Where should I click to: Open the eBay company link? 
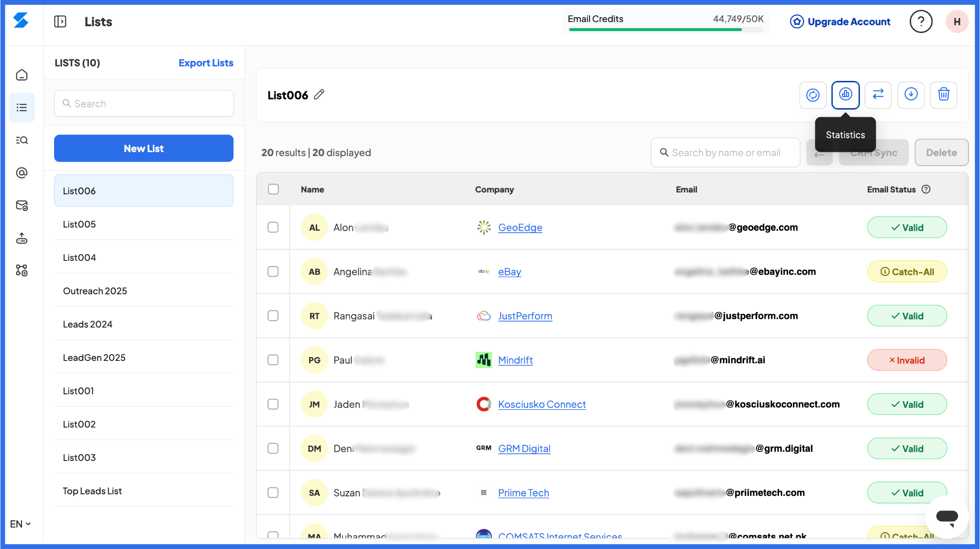(x=510, y=271)
